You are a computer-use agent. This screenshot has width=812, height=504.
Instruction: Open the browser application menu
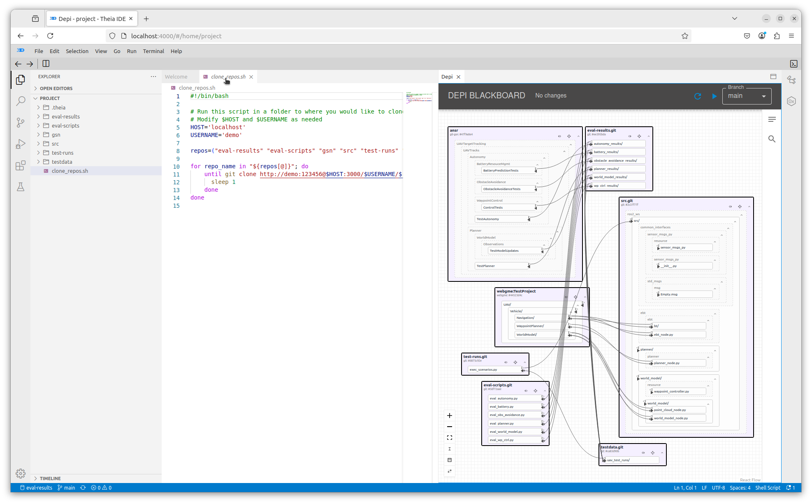pos(791,36)
